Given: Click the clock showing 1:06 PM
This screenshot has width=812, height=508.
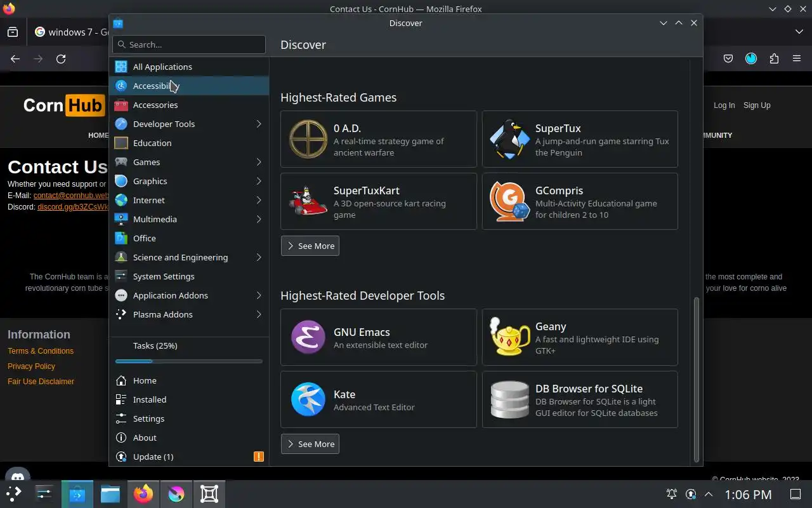Looking at the screenshot, I should 748,494.
